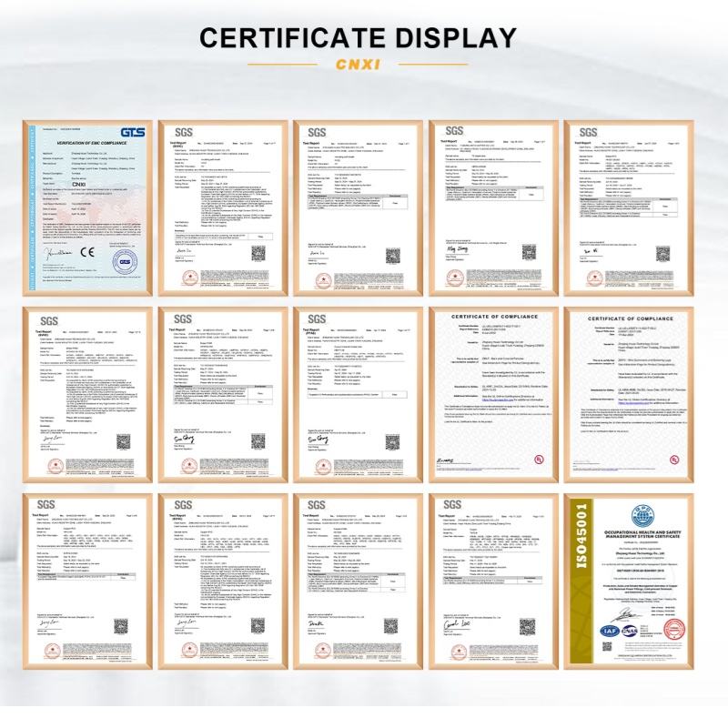Click the red round seal on the ISO45001 certificate

(674, 630)
